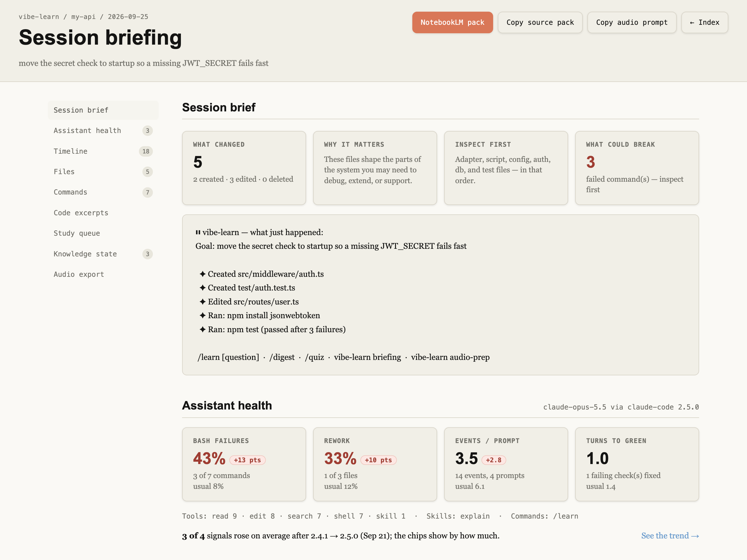
Task: Copy the audio prompt
Action: tap(631, 22)
